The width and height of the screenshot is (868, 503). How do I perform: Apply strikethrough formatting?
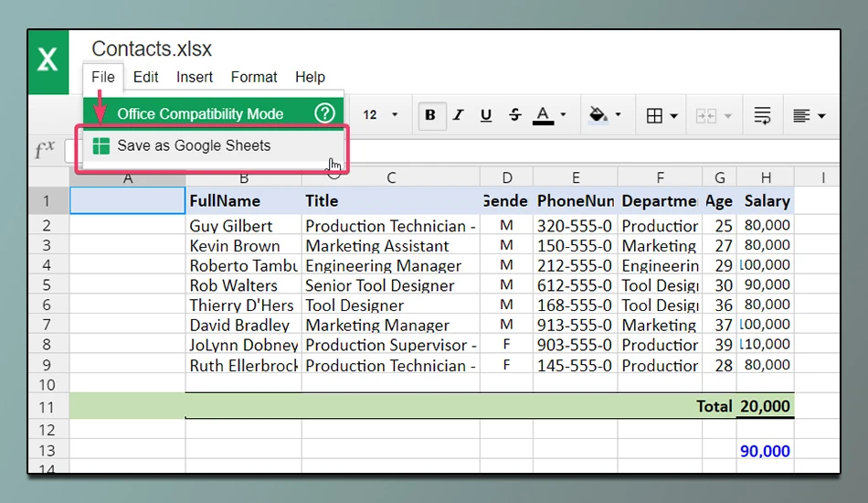[514, 115]
